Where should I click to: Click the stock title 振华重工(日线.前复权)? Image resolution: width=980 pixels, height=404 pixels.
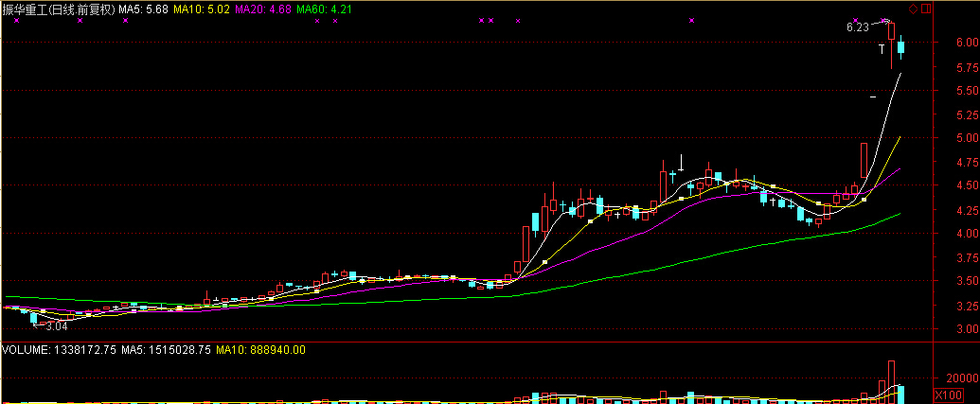[60, 9]
